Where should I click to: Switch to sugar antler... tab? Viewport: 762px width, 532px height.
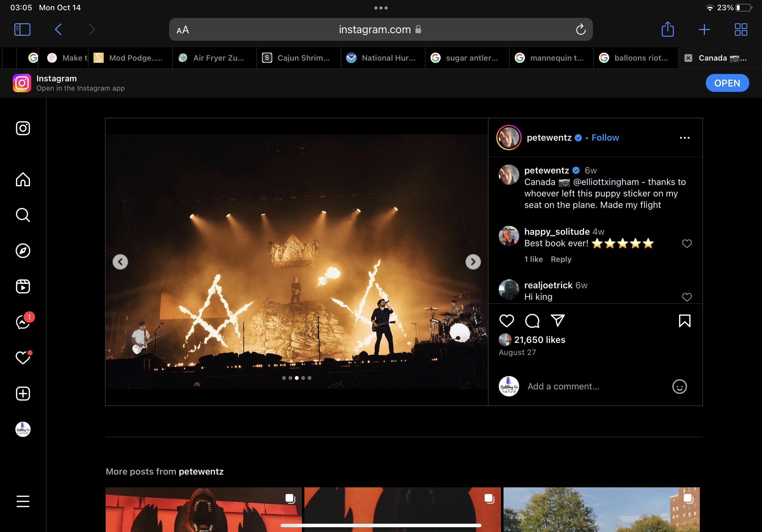coord(467,58)
